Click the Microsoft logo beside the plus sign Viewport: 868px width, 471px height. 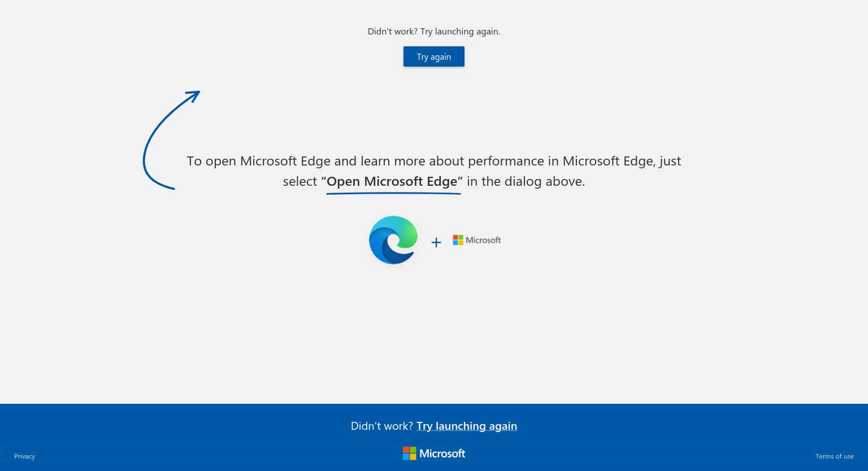477,240
